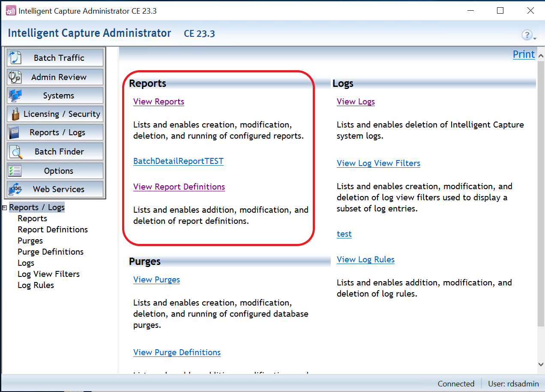Click the Reports / Logs book icon
The width and height of the screenshot is (545, 392).
click(x=14, y=133)
